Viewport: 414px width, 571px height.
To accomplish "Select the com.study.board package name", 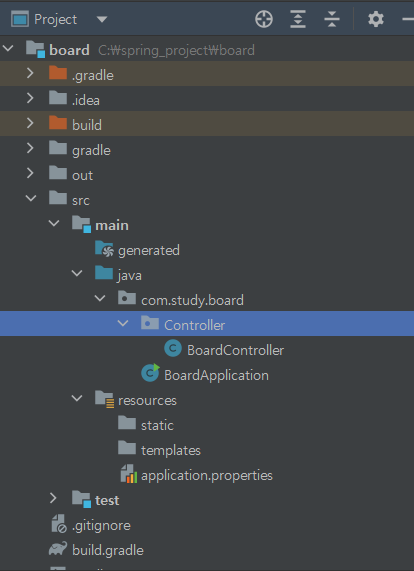I will (193, 300).
